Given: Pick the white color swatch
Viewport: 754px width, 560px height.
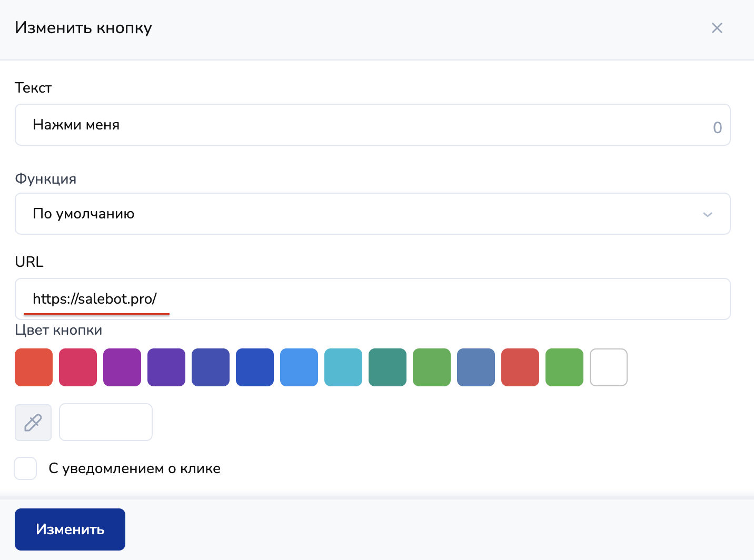Looking at the screenshot, I should click(609, 367).
